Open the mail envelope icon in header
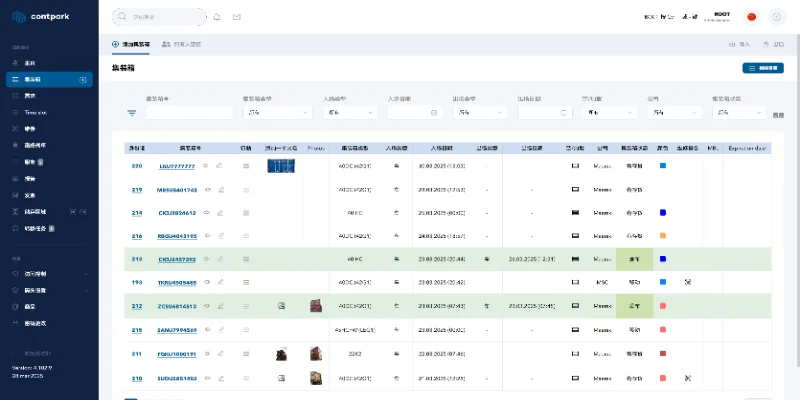The width and height of the screenshot is (800, 400). point(237,17)
